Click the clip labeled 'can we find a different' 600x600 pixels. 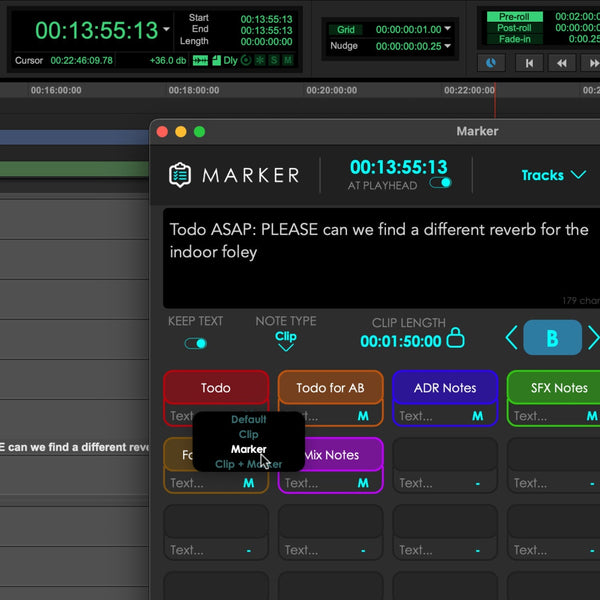coord(74,447)
